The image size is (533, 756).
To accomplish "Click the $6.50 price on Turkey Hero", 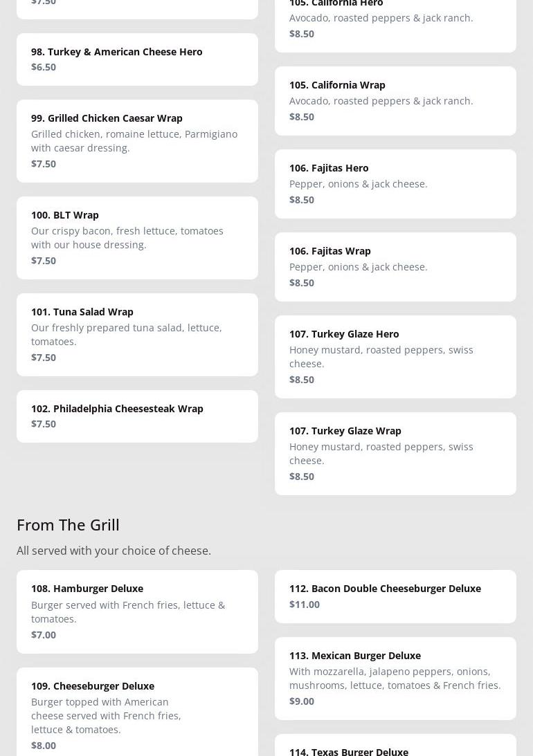I will tap(44, 66).
